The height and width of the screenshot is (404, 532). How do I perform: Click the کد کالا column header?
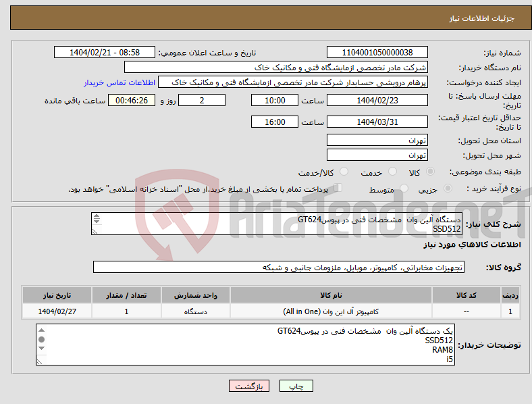tap(467, 295)
